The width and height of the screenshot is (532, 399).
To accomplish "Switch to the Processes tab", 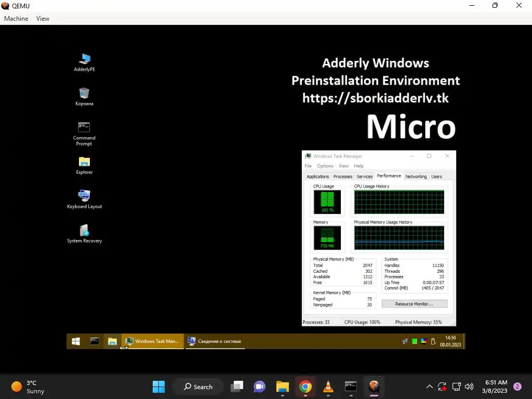I will [343, 177].
